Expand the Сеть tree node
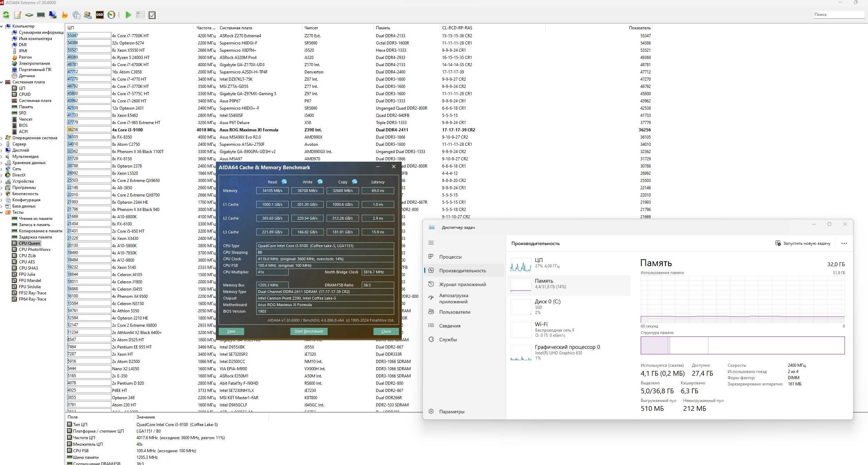Screen dimensions: 868x465 coord(2,169)
